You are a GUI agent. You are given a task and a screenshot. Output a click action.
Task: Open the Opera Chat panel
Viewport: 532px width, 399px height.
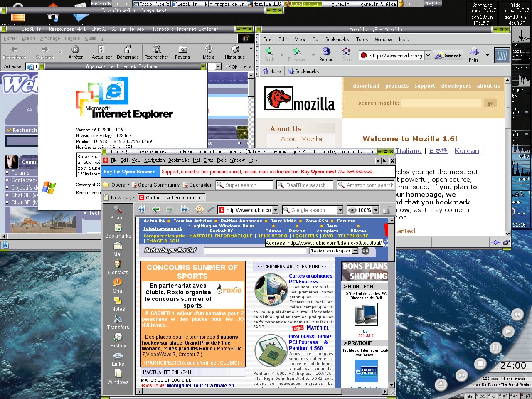[118, 286]
